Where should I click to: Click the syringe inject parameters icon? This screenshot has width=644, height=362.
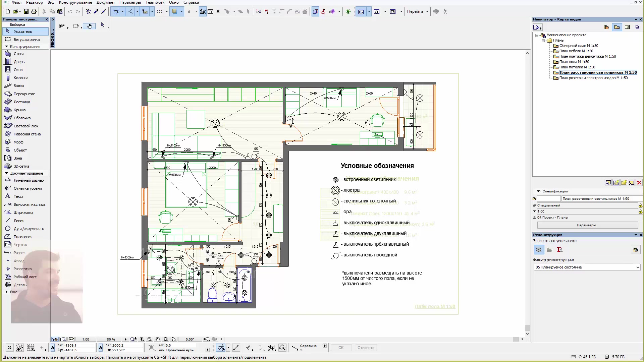tap(104, 11)
